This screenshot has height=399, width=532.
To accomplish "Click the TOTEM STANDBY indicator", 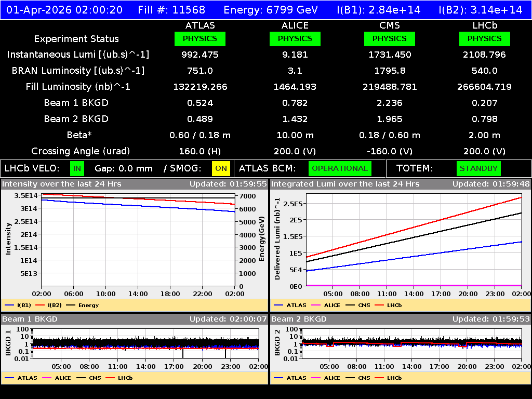I will click(478, 168).
